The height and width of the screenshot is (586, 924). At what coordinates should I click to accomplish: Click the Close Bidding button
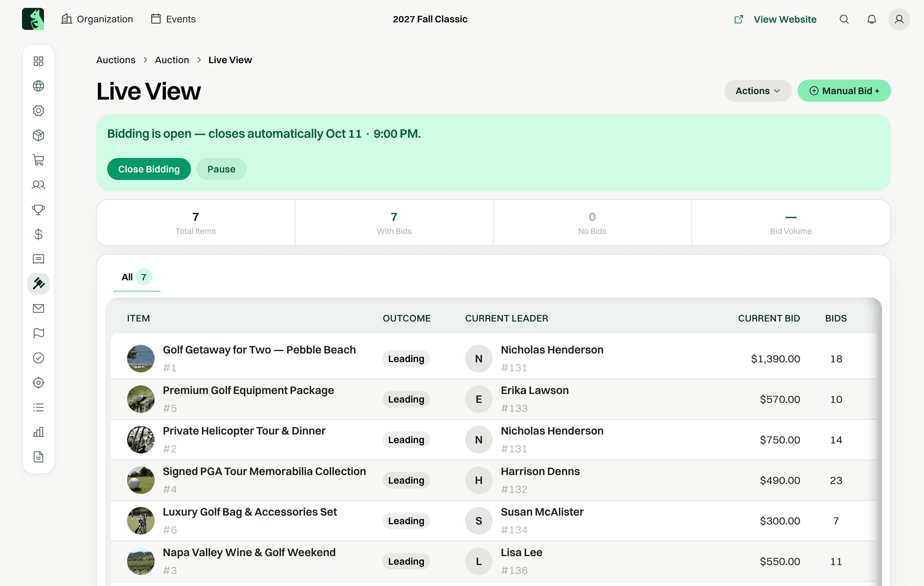[x=149, y=169]
